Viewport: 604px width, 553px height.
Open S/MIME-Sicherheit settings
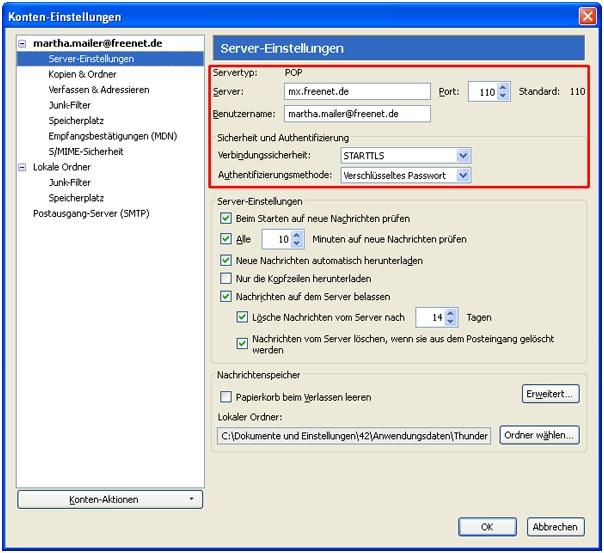pos(86,151)
